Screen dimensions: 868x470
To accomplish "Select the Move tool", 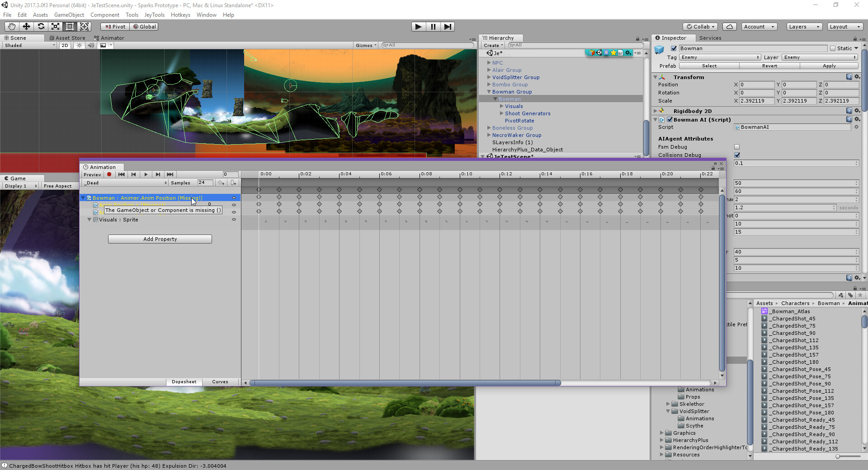I will pyautogui.click(x=26, y=26).
